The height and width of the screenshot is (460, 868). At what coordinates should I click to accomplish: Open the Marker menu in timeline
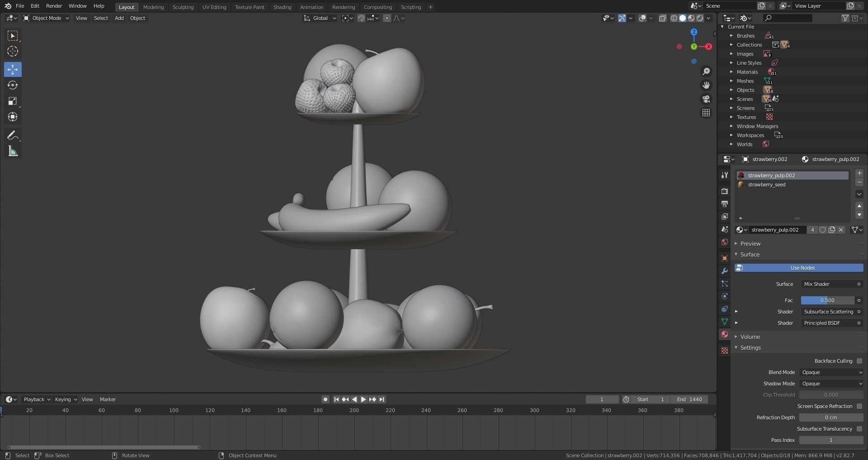(x=108, y=399)
